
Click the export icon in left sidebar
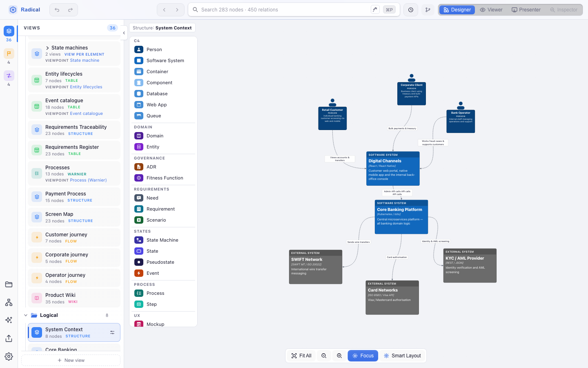[x=9, y=339]
